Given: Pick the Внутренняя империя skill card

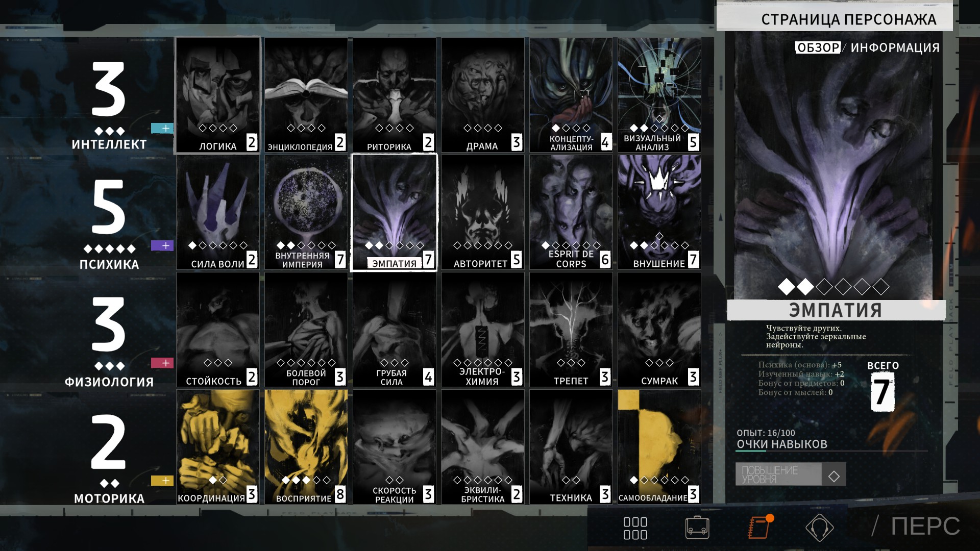Looking at the screenshot, I should click(306, 212).
